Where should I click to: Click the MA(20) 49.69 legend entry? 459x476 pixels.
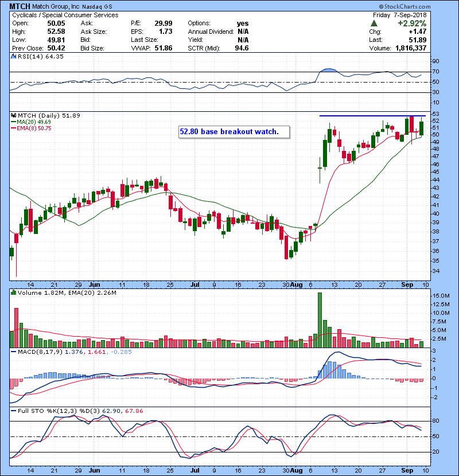[x=31, y=122]
